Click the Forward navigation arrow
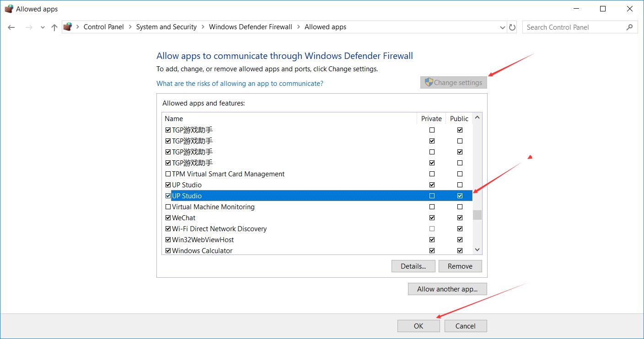 click(29, 27)
